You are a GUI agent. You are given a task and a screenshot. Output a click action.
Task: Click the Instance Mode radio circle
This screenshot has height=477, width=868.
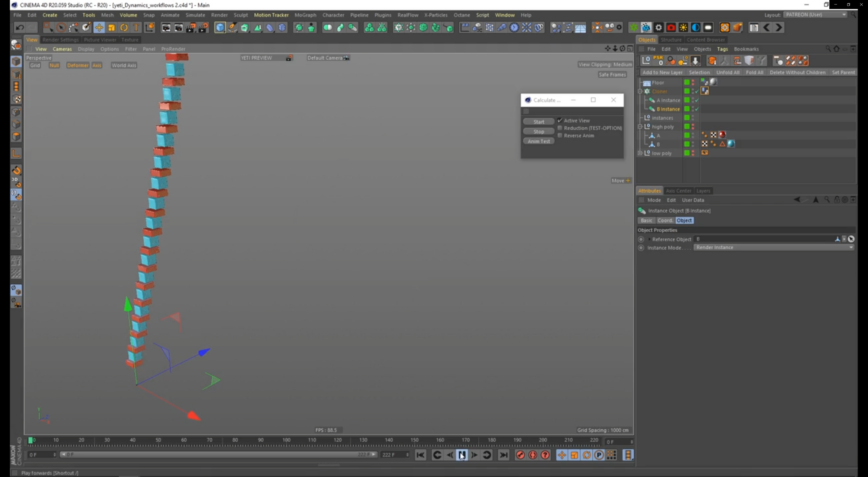point(641,248)
